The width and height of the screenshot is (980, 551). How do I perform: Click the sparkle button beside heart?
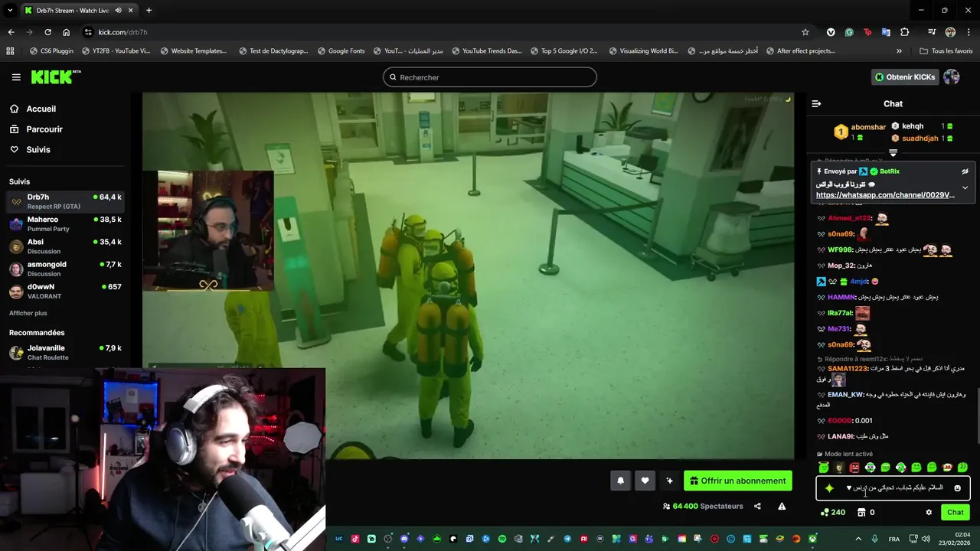coord(669,481)
